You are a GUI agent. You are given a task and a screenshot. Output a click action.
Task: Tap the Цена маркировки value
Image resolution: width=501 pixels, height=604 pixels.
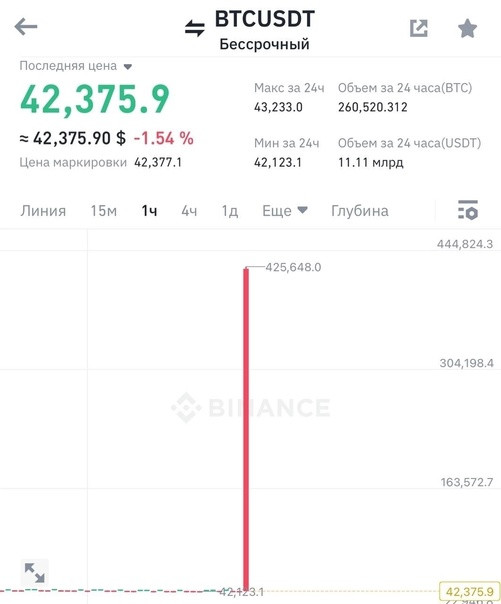coord(158,162)
